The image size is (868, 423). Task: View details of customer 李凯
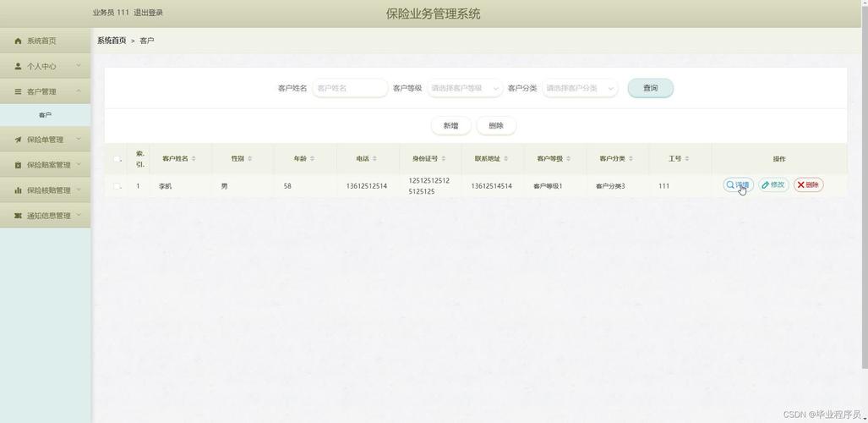(738, 185)
